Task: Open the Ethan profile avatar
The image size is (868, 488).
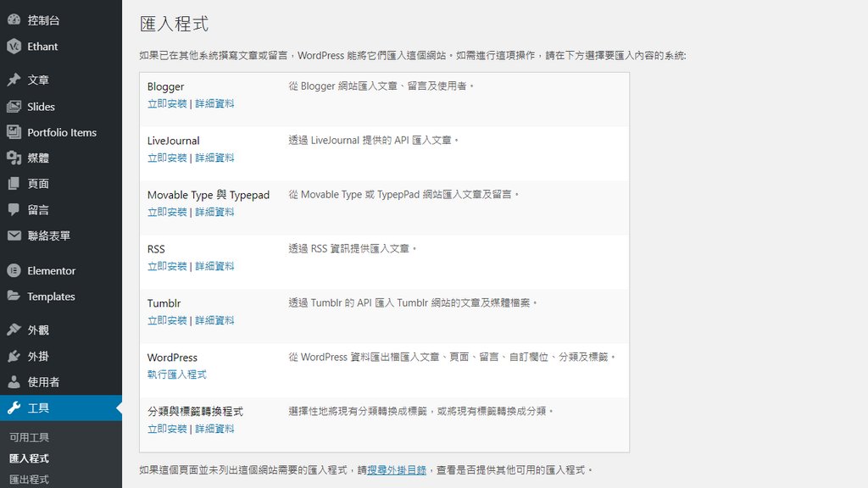Action: tap(14, 47)
